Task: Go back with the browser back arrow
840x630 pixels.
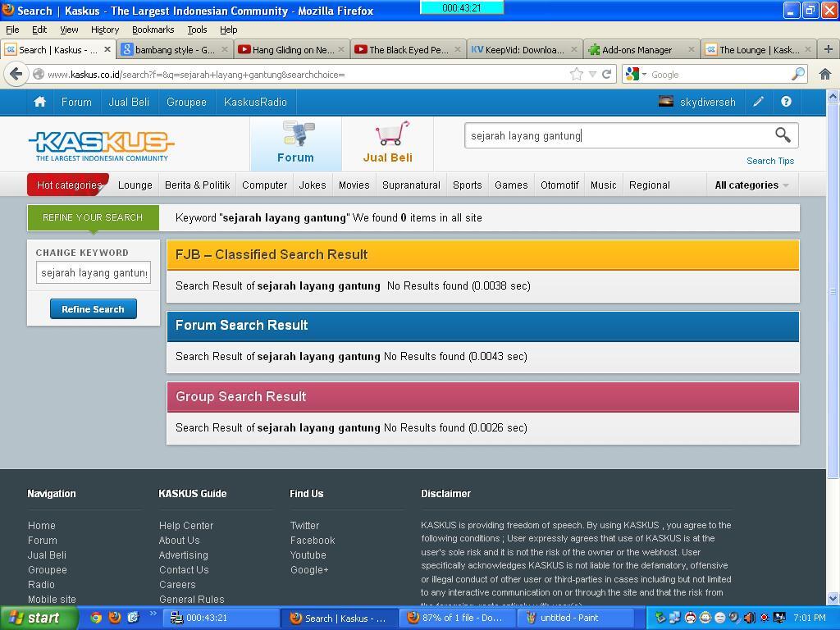Action: [x=16, y=74]
